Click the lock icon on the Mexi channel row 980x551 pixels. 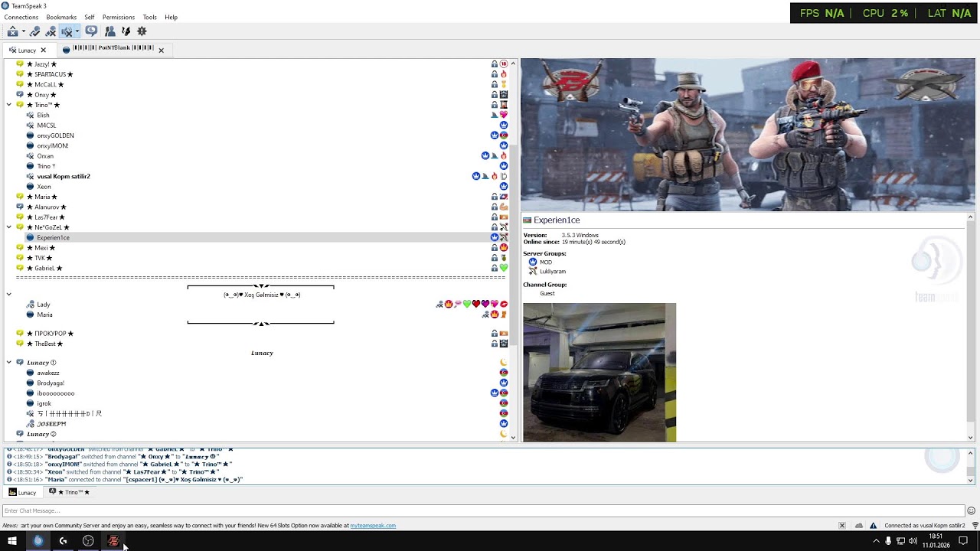[x=495, y=248]
